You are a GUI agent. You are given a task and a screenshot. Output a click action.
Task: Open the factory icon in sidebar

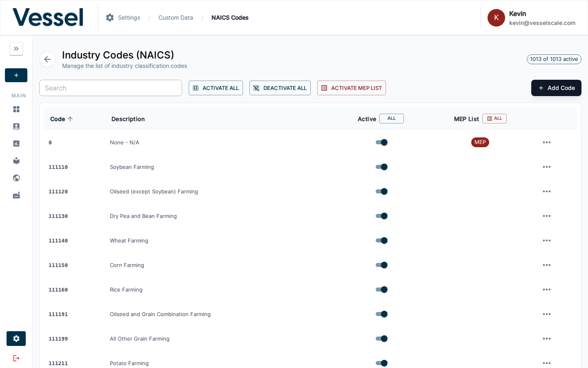tap(16, 195)
